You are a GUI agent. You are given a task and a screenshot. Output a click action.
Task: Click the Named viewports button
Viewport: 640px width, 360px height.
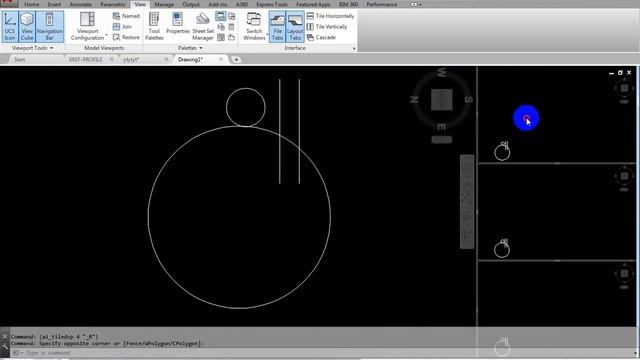pos(126,16)
